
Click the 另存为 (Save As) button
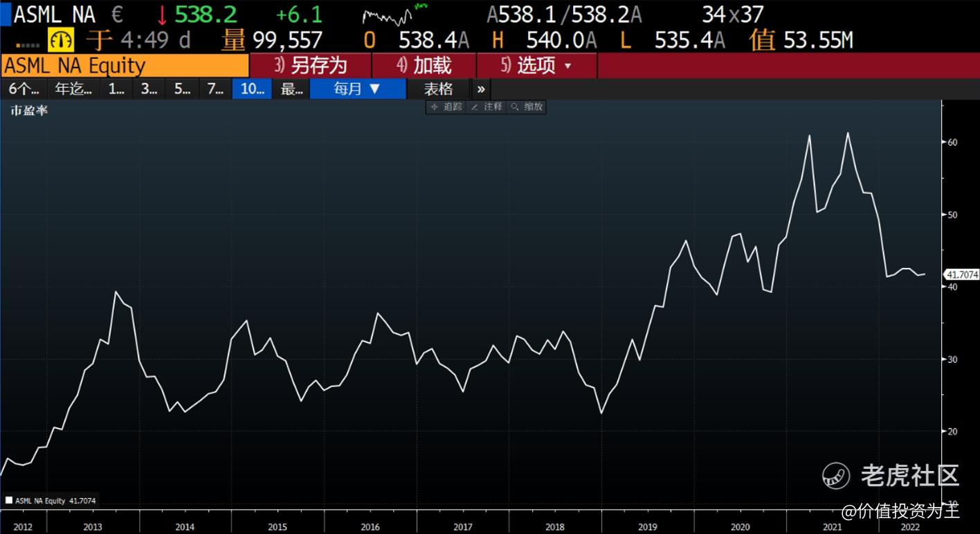tap(311, 66)
